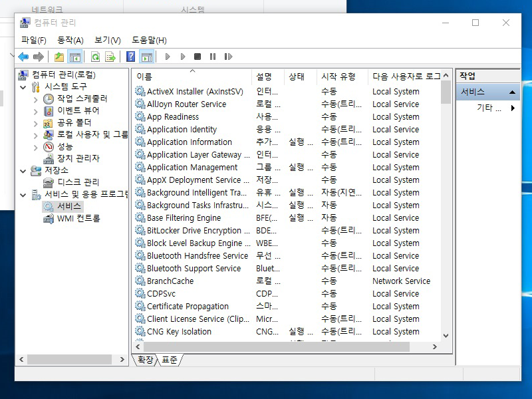
Task: Maximize the 컴퓨터 관리 window
Action: (475, 23)
